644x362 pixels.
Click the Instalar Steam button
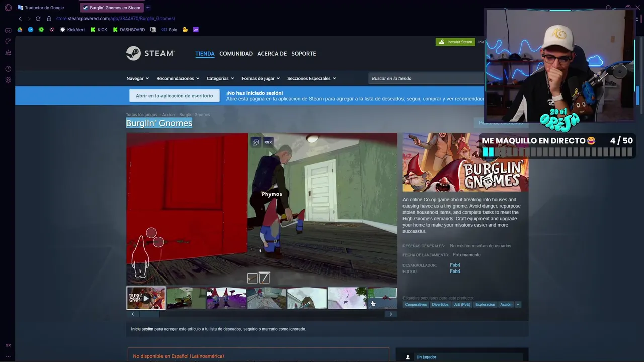click(x=455, y=42)
